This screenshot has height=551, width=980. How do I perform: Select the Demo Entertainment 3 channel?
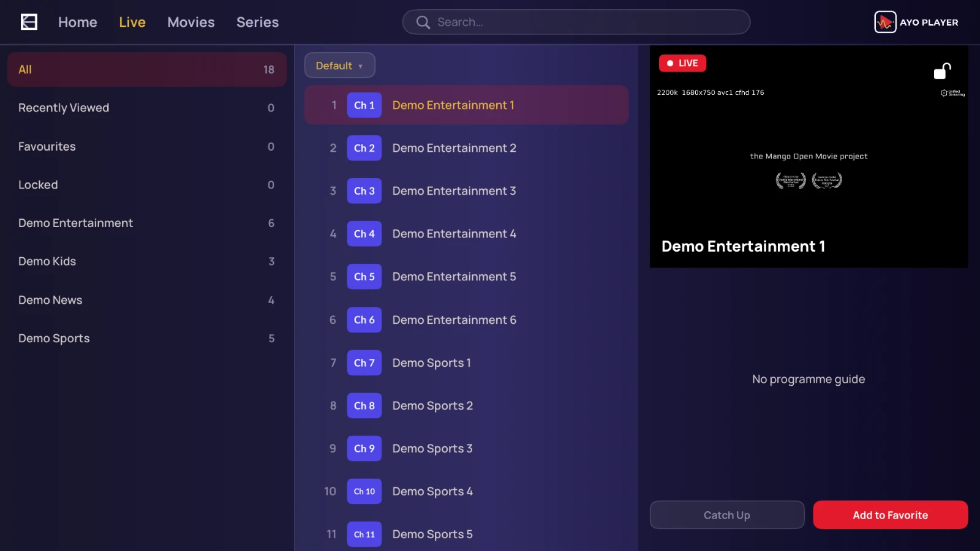pyautogui.click(x=467, y=191)
